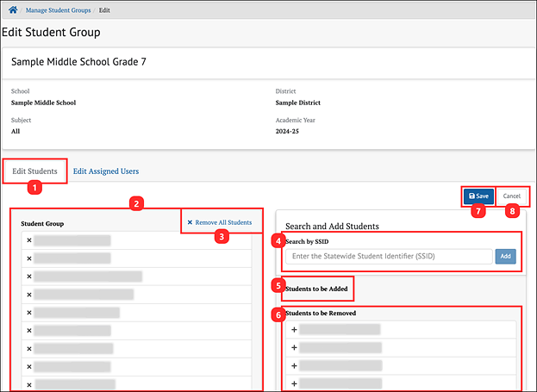Remove the seventh student from Student Group
537x392 pixels.
29,349
